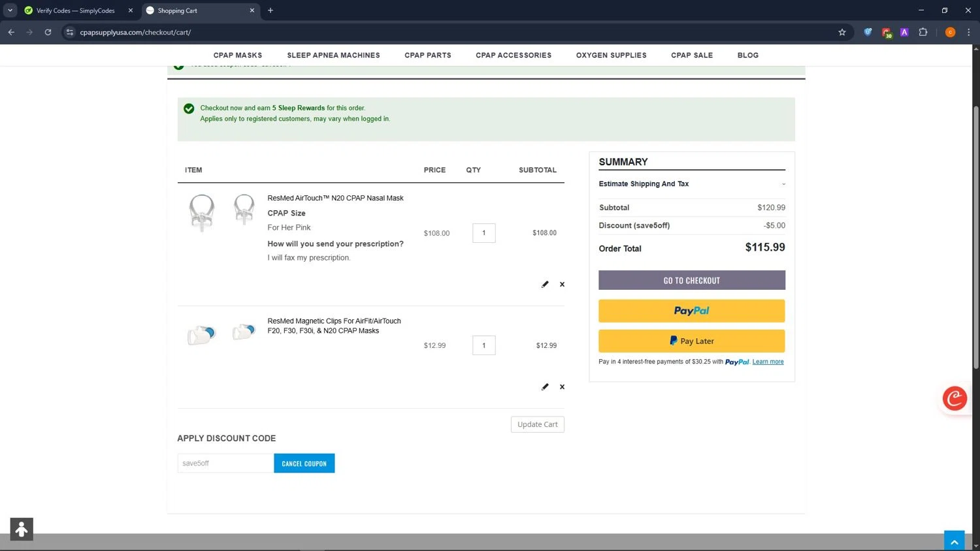
Task: Click the quantity field for the magnetic clips
Action: (x=484, y=345)
